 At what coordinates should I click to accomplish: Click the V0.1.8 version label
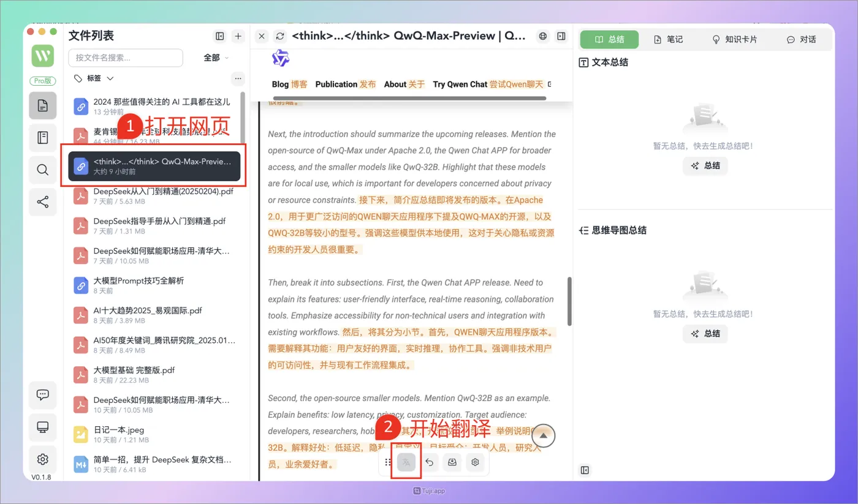42,477
